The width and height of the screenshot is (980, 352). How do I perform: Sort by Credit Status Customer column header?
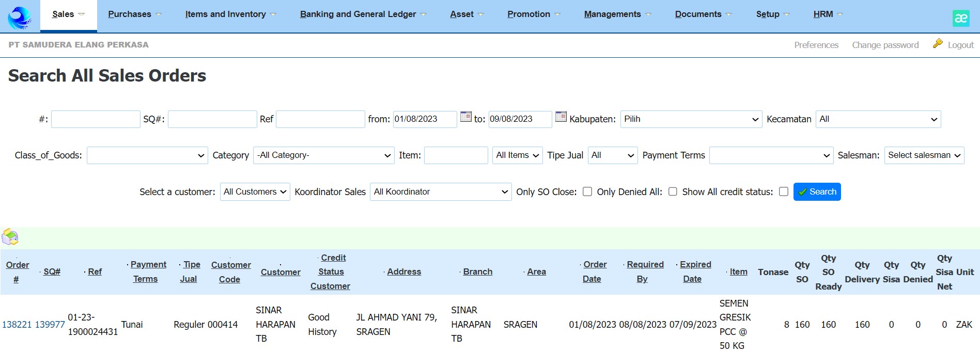(x=331, y=271)
